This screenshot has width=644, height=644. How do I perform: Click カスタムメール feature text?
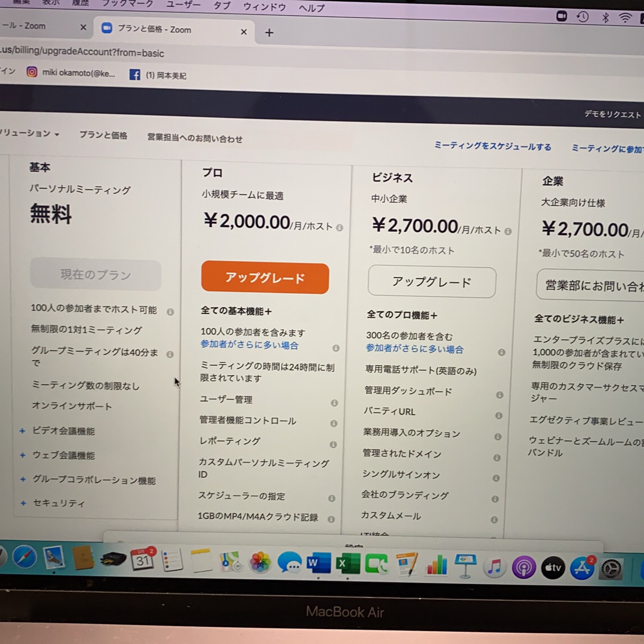tap(391, 516)
